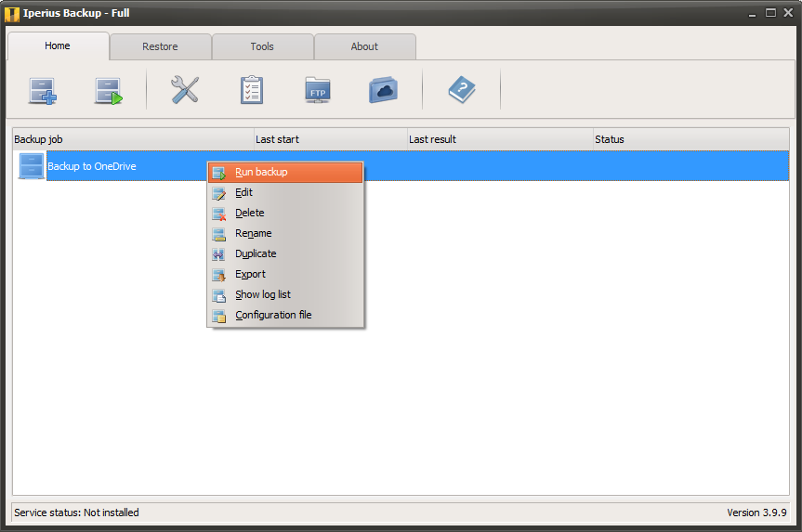Viewport: 802px width, 532px height.
Task: Open the FTP client toolbar icon
Action: [x=318, y=90]
